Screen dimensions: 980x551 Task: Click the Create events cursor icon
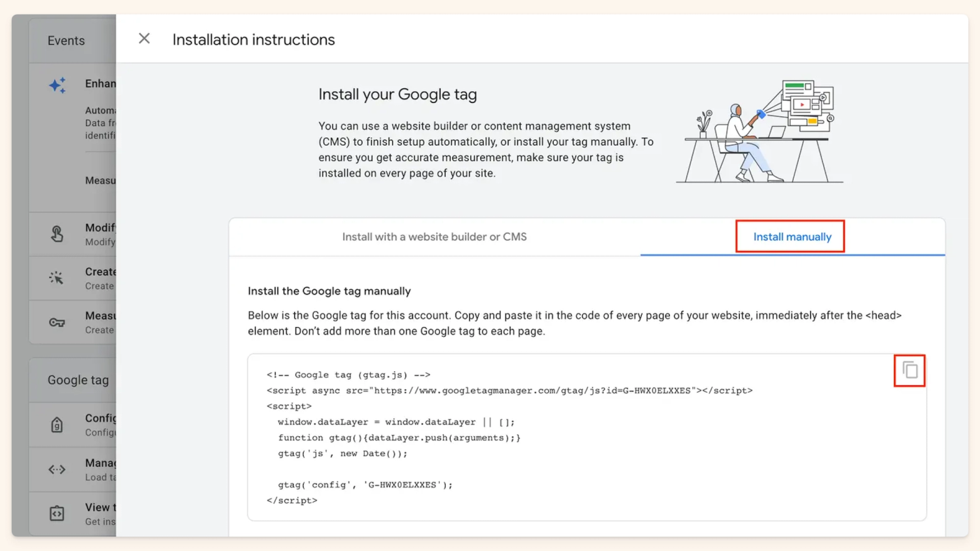(x=57, y=278)
